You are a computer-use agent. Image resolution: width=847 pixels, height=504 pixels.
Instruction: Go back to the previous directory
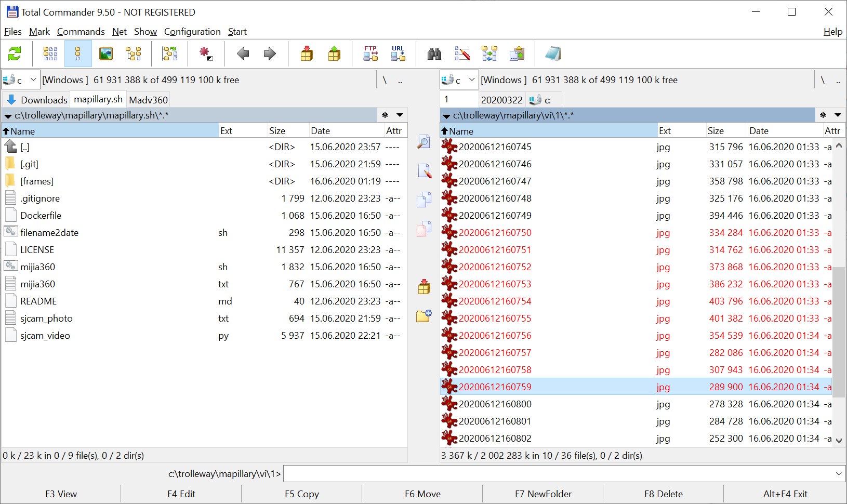click(x=243, y=54)
